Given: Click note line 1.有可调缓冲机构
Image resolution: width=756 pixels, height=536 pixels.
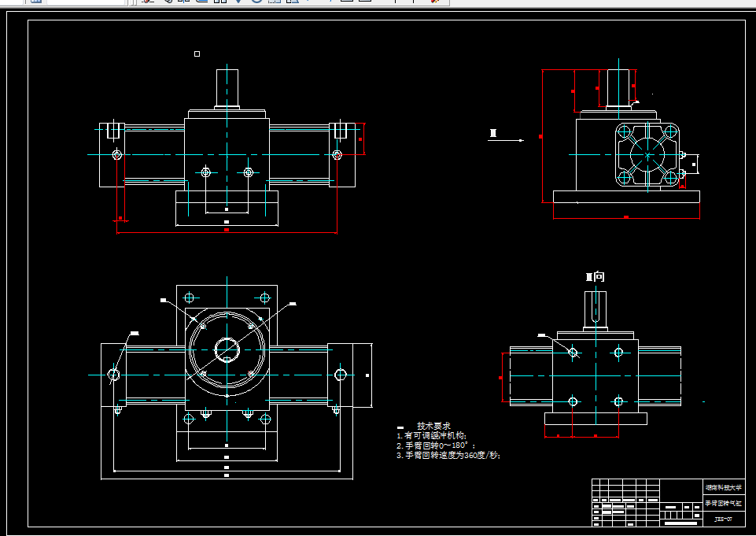Looking at the screenshot, I should (432, 436).
